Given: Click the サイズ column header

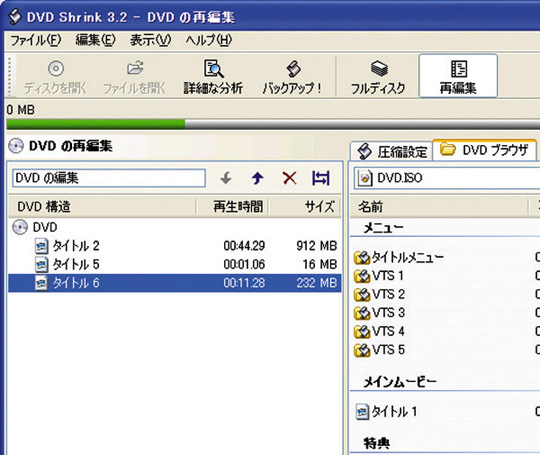Looking at the screenshot, I should (304, 207).
